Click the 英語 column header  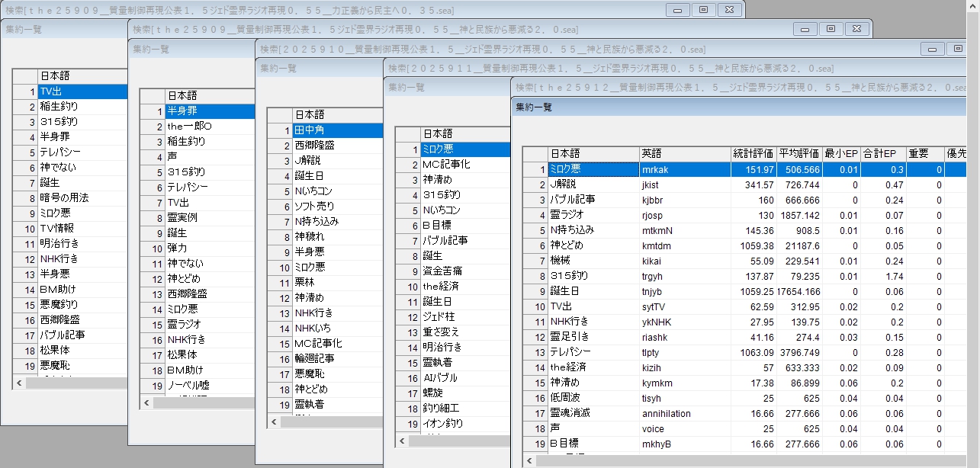click(684, 153)
